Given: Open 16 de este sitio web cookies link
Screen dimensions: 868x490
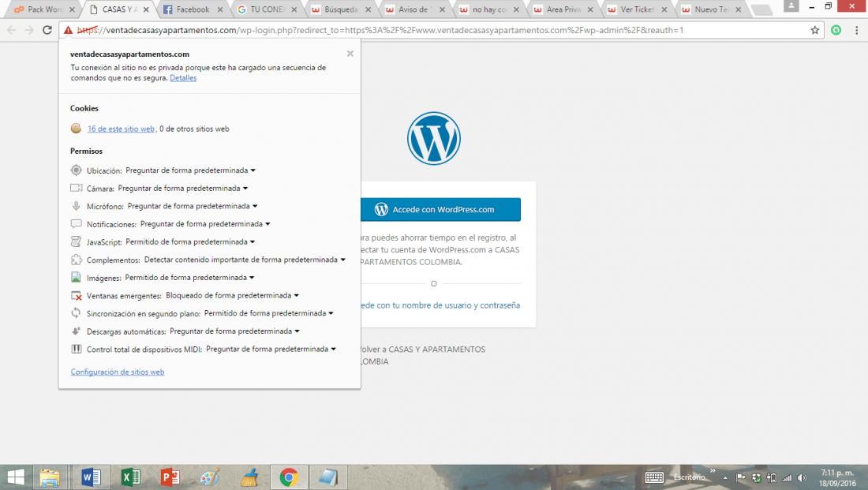Looking at the screenshot, I should point(121,129).
